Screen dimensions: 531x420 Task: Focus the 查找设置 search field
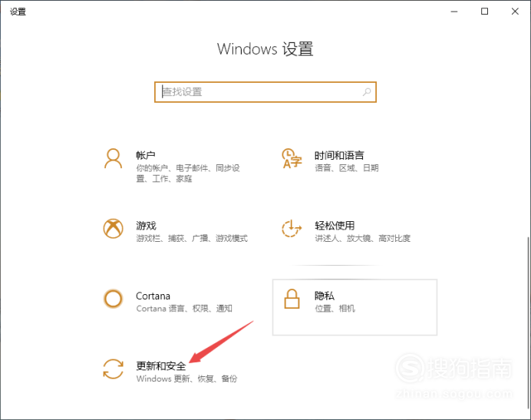click(265, 92)
